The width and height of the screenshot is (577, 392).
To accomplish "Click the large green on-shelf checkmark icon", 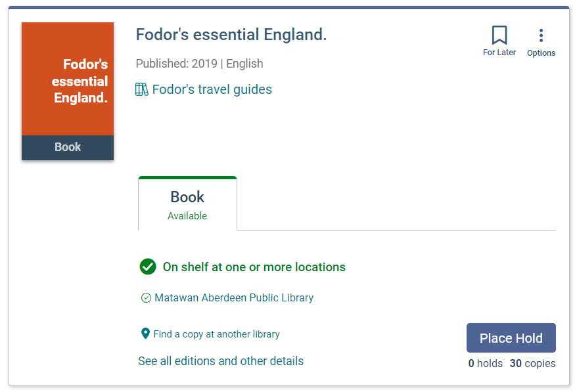I will [x=148, y=267].
